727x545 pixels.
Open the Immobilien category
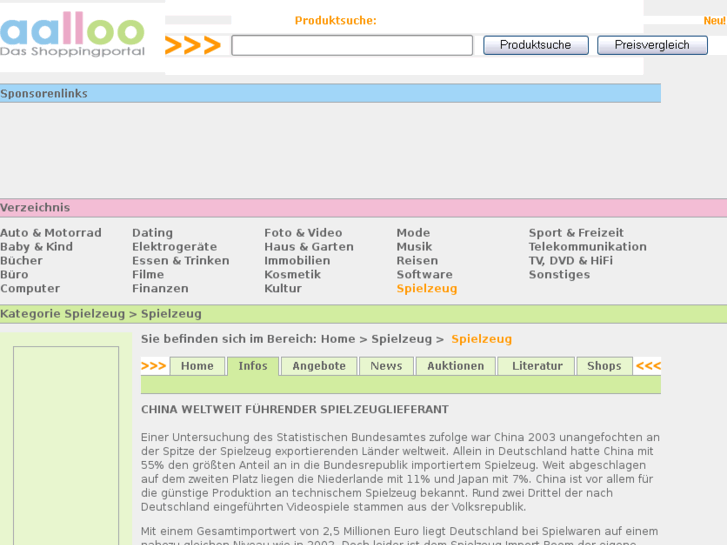point(297,261)
